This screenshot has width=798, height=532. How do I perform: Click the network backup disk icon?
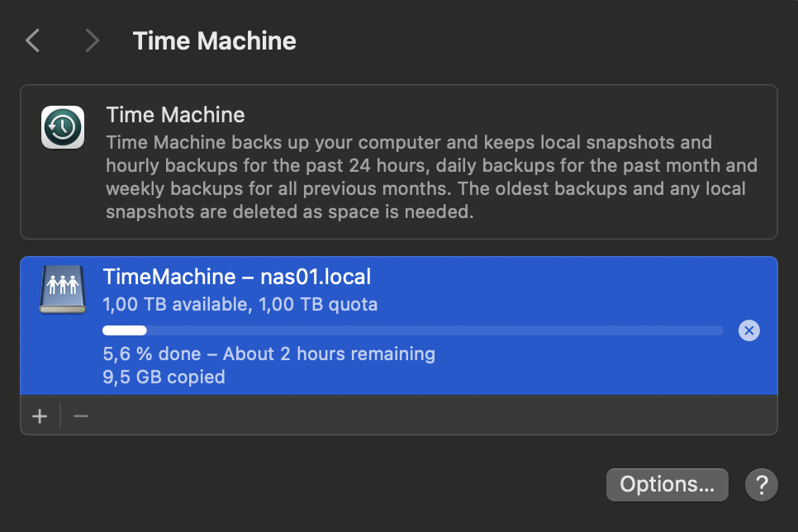(63, 289)
